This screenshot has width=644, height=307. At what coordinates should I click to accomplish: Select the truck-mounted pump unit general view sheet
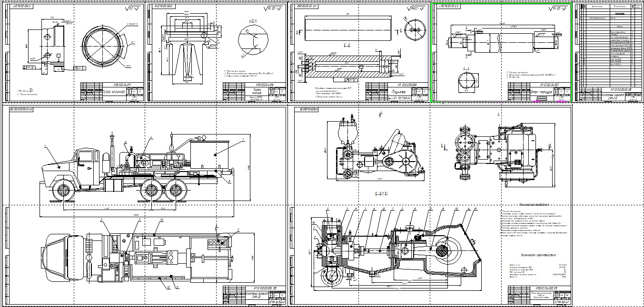(x=145, y=205)
